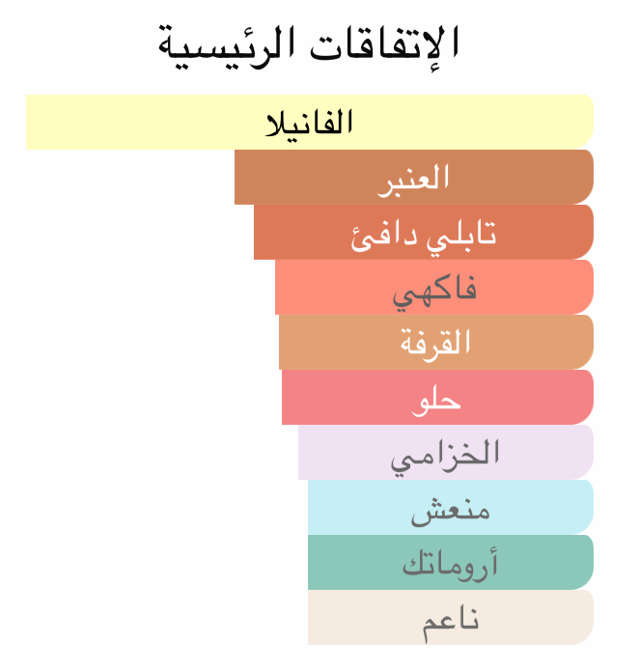Select the ناعم accord bar
Image resolution: width=640 pixels, height=672 pixels.
coord(450,618)
